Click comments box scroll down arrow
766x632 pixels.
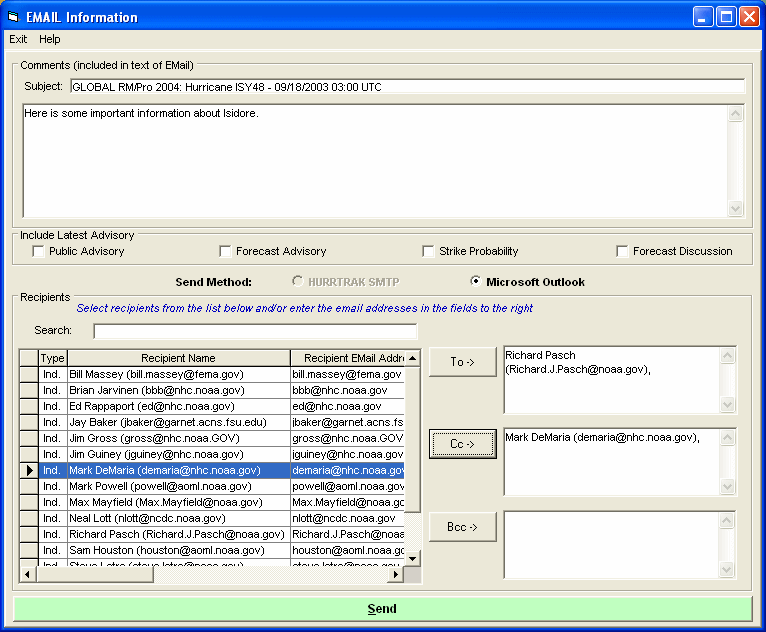[x=735, y=208]
